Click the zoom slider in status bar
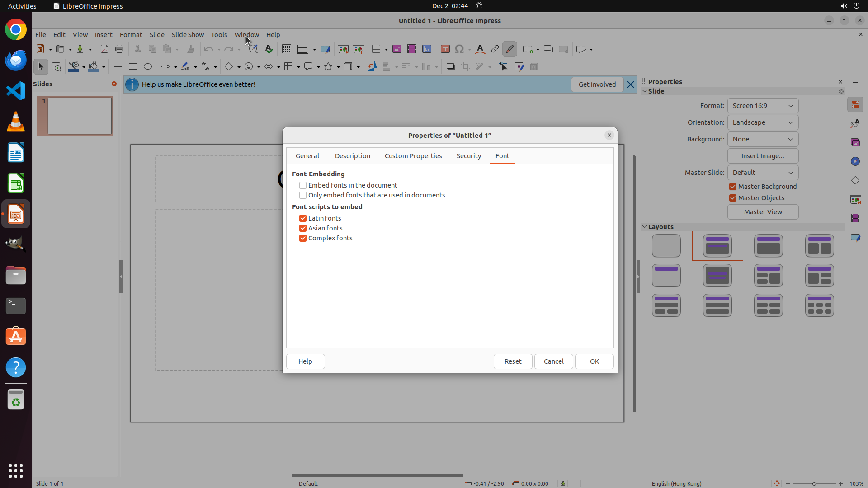Image resolution: width=868 pixels, height=488 pixels. [x=814, y=483]
